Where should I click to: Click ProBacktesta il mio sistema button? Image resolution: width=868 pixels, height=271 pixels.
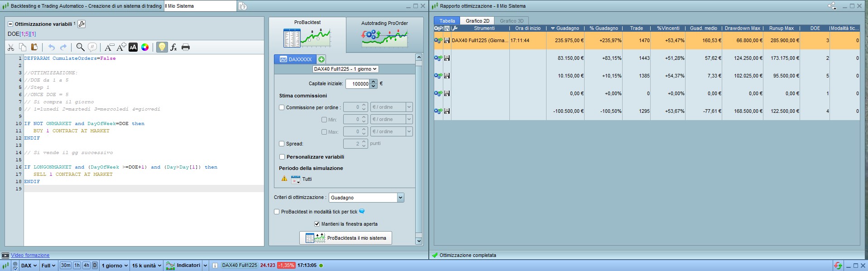[345, 238]
